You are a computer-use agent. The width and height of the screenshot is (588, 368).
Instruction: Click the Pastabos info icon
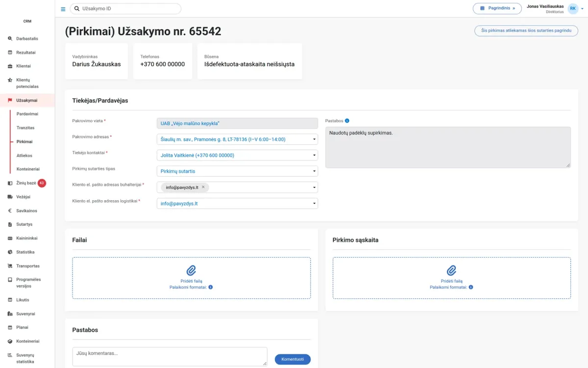tap(347, 121)
